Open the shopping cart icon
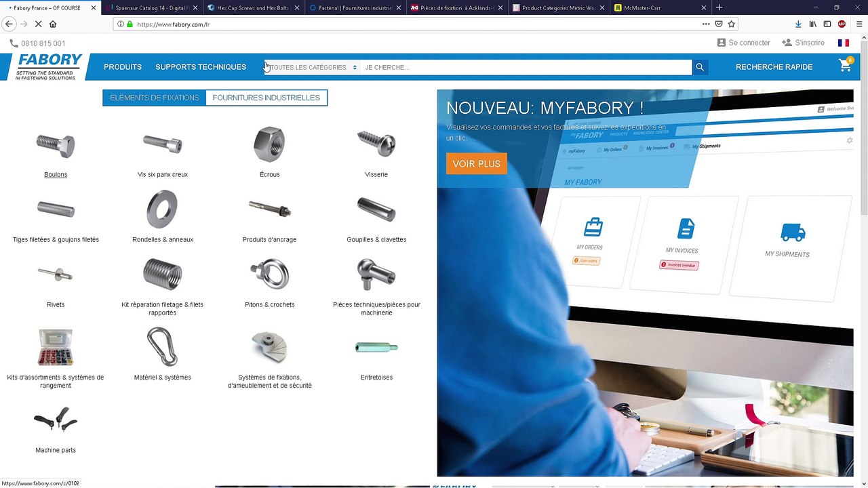 click(845, 66)
